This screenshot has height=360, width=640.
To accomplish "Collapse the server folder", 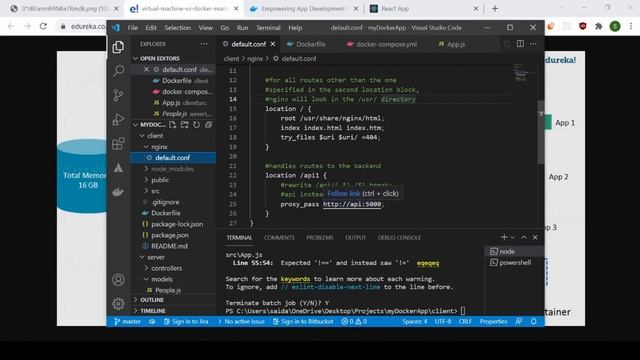I will 156,257.
